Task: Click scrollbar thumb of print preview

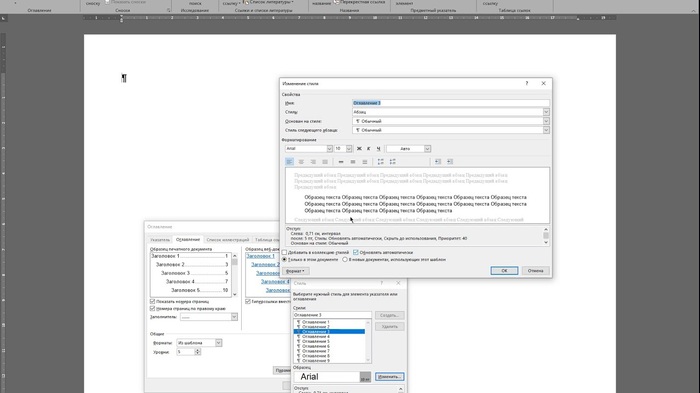Action: pyautogui.click(x=235, y=262)
